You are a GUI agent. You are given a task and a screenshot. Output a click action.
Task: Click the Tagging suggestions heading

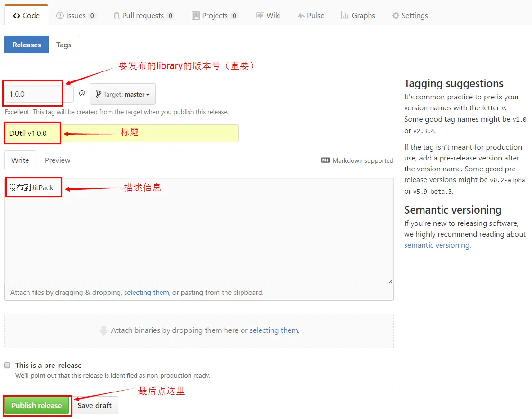coord(454,83)
